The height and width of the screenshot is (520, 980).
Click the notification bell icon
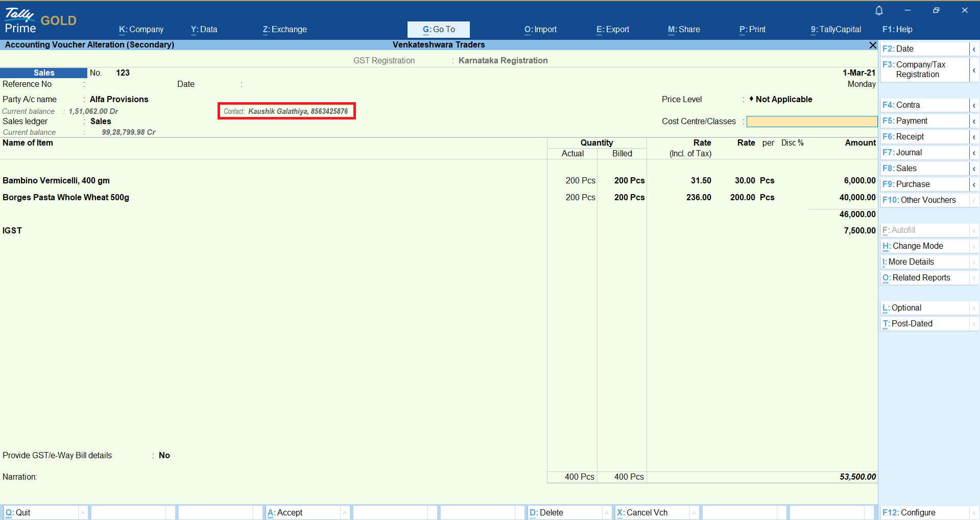(879, 11)
